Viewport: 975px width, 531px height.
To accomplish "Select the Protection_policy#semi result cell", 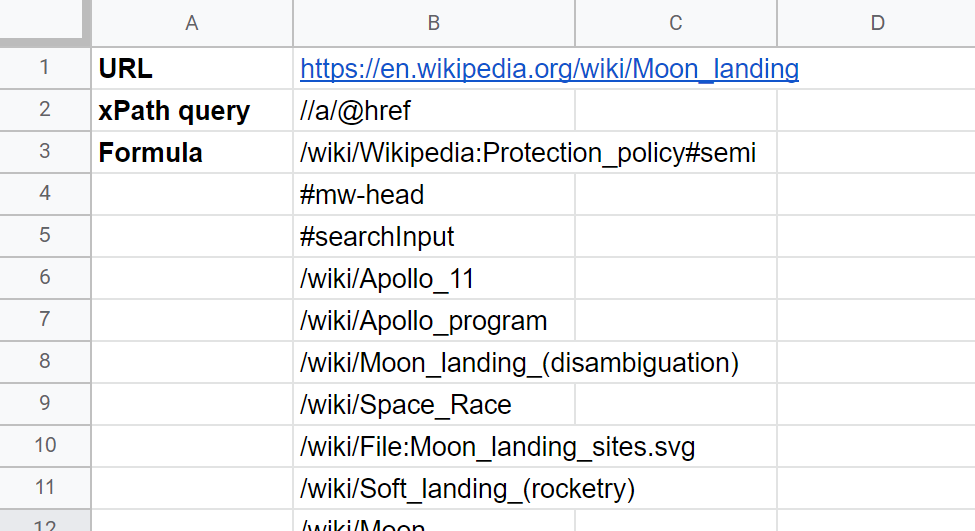I will [x=433, y=153].
